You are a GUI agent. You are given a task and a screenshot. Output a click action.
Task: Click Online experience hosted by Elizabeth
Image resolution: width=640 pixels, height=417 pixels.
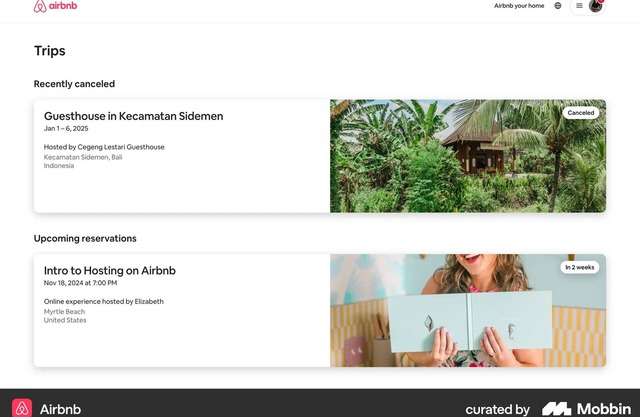click(x=104, y=302)
